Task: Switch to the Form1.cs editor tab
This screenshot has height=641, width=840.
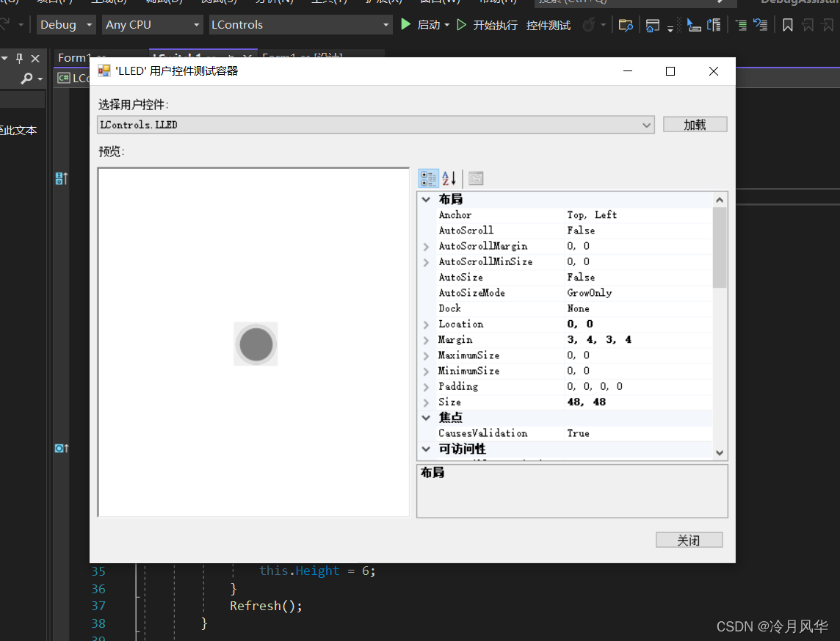Action: point(82,57)
